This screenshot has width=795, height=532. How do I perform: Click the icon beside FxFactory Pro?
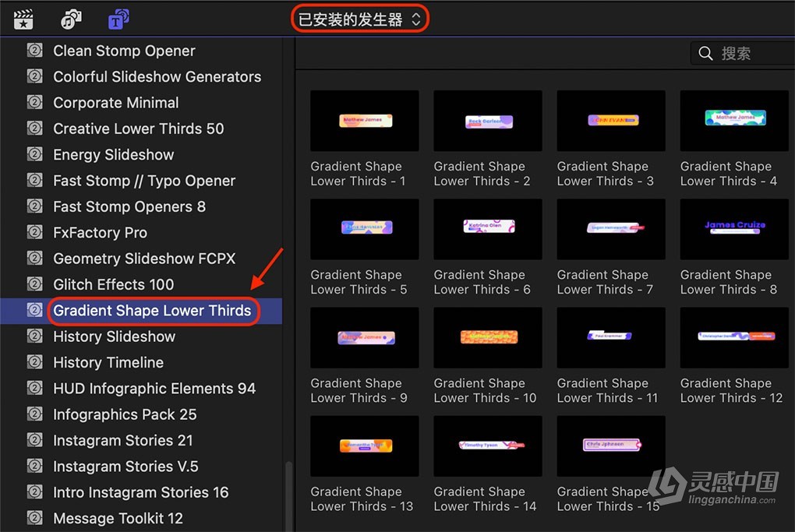(x=34, y=232)
